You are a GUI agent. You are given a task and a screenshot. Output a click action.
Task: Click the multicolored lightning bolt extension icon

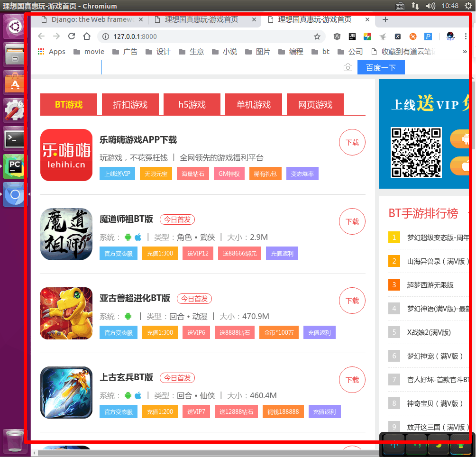[367, 37]
